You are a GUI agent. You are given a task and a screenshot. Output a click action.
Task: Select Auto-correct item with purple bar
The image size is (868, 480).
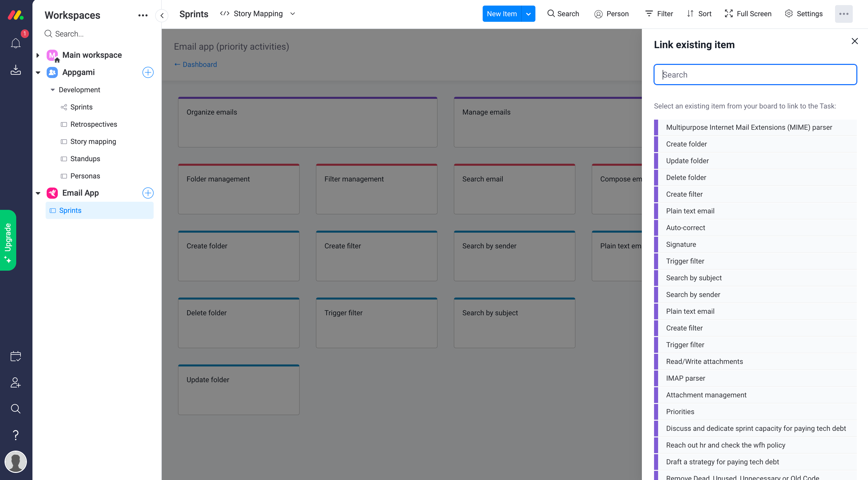tap(685, 228)
